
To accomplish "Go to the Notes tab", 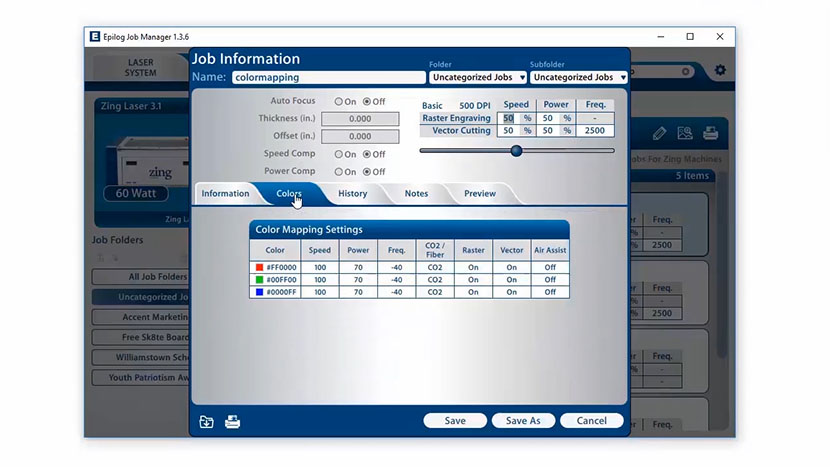I will point(416,194).
